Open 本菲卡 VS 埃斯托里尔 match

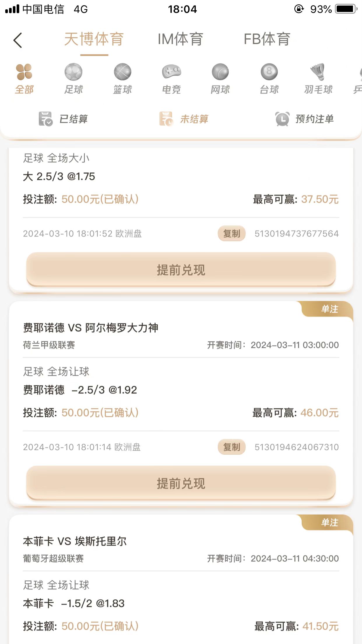75,541
